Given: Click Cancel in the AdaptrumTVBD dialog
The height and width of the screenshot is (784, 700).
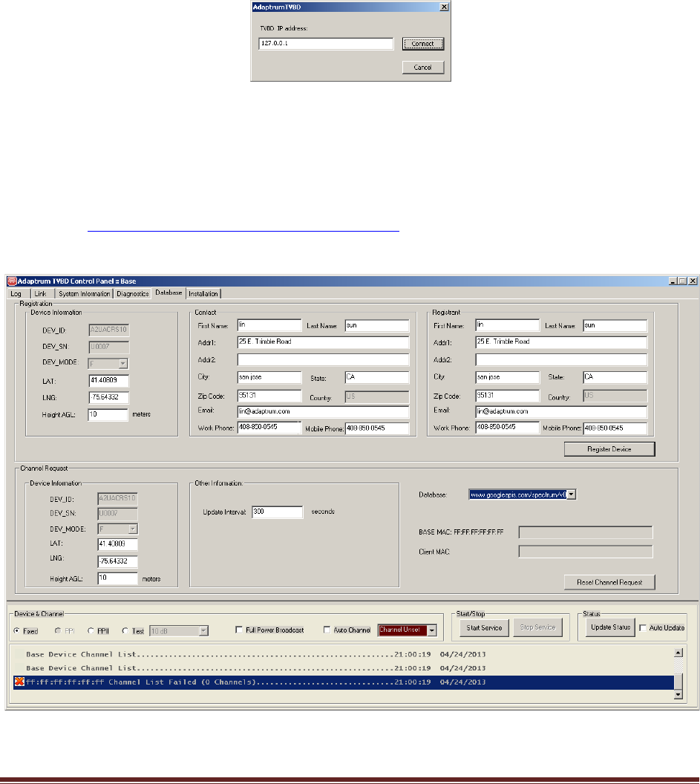Looking at the screenshot, I should [423, 68].
